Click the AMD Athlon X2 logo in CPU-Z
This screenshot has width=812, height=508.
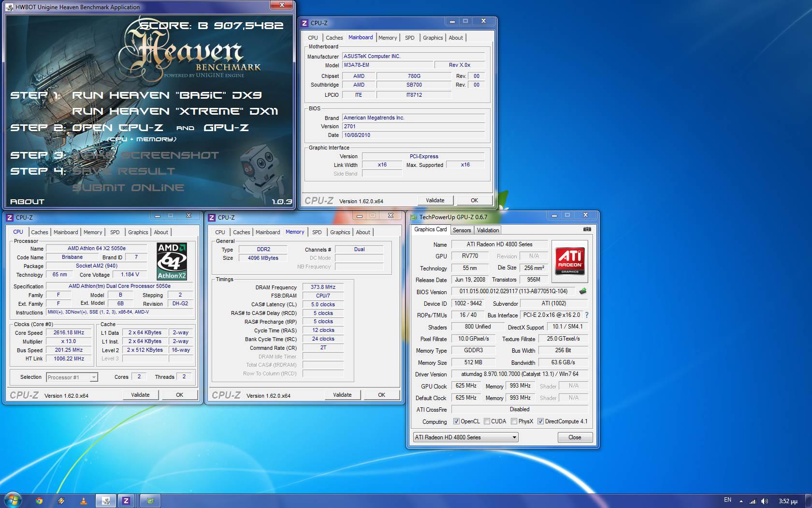point(172,261)
